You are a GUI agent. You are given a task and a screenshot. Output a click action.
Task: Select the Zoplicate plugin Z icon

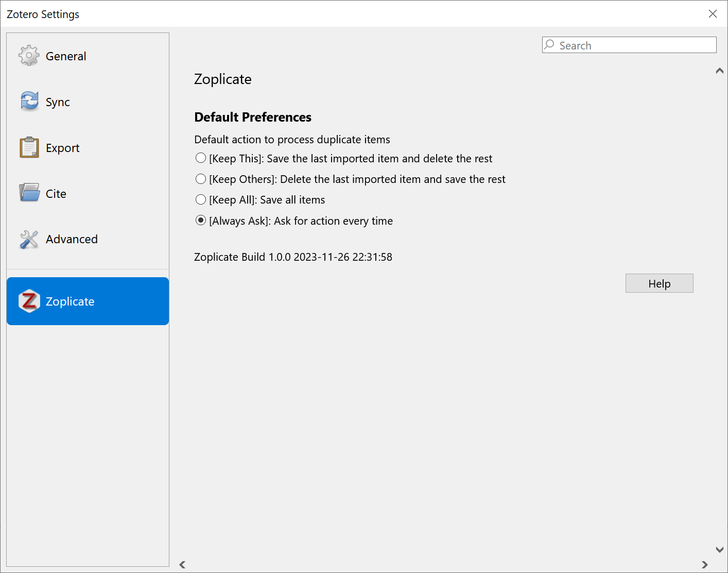(x=29, y=301)
